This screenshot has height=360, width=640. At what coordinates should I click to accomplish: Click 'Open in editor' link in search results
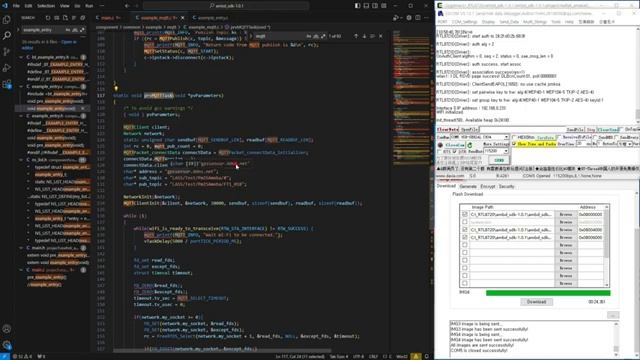(x=69, y=42)
